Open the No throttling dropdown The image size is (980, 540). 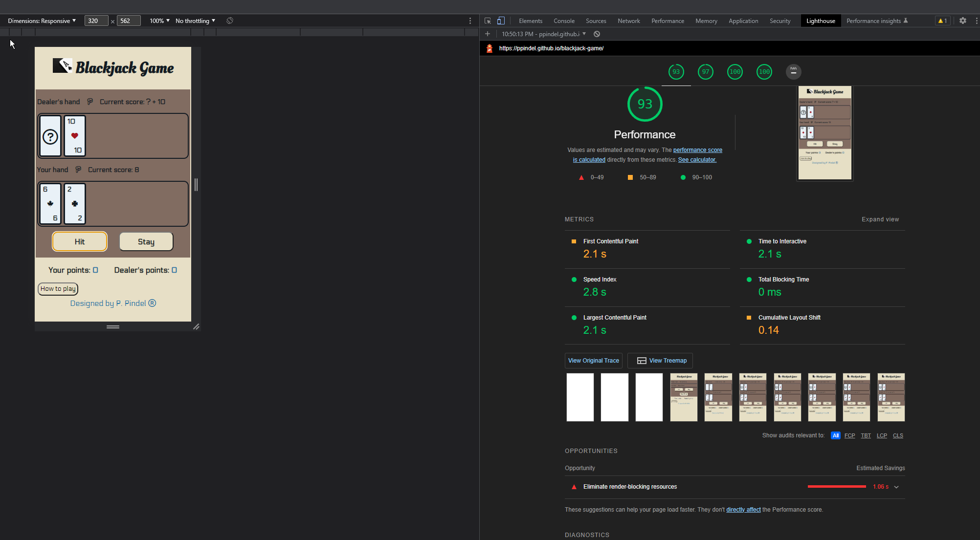tap(195, 21)
